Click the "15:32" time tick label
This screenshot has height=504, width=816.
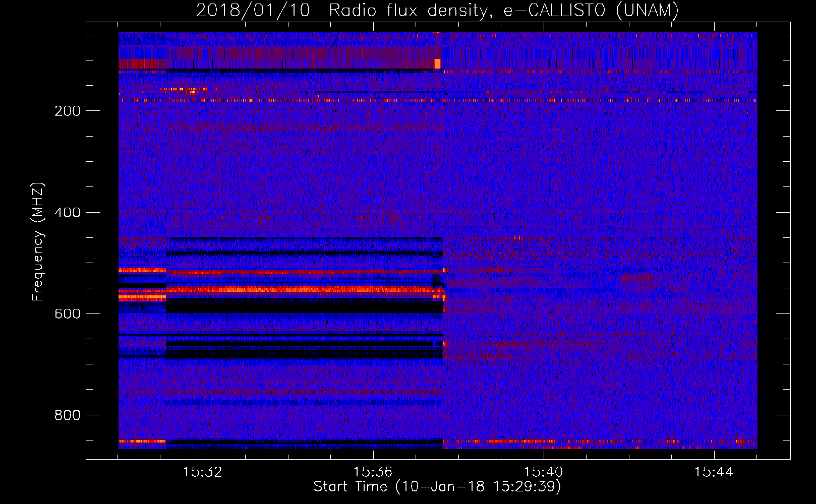tap(202, 472)
